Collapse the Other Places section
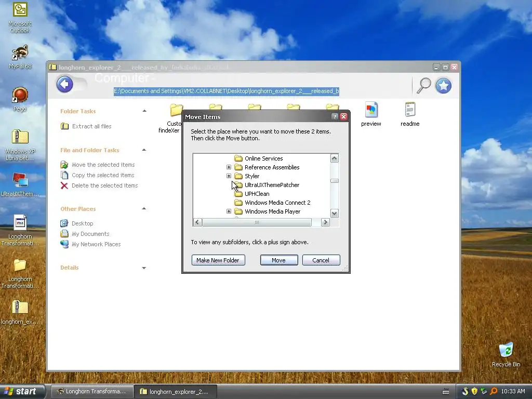Viewport: 532px width, 399px height. [x=144, y=209]
